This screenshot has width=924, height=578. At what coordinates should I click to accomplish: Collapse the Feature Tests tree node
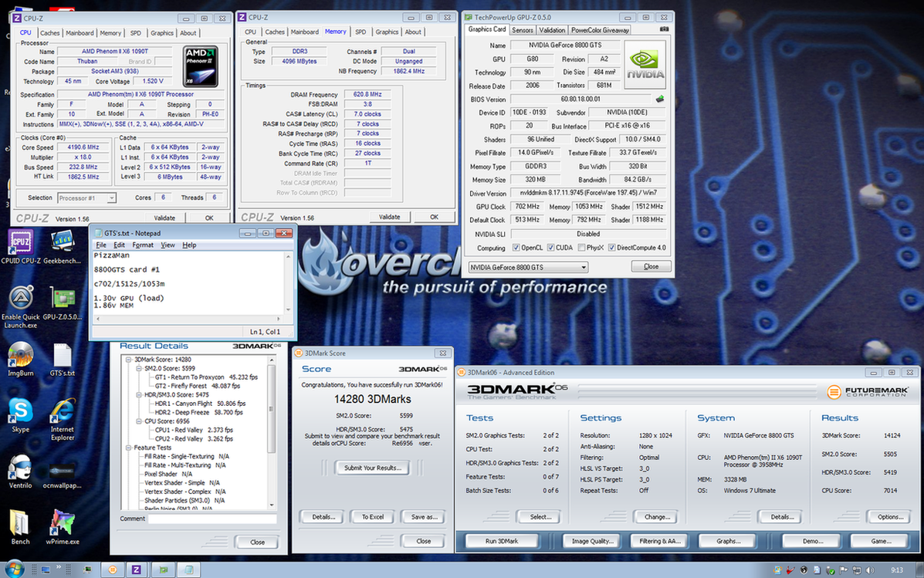(128, 448)
